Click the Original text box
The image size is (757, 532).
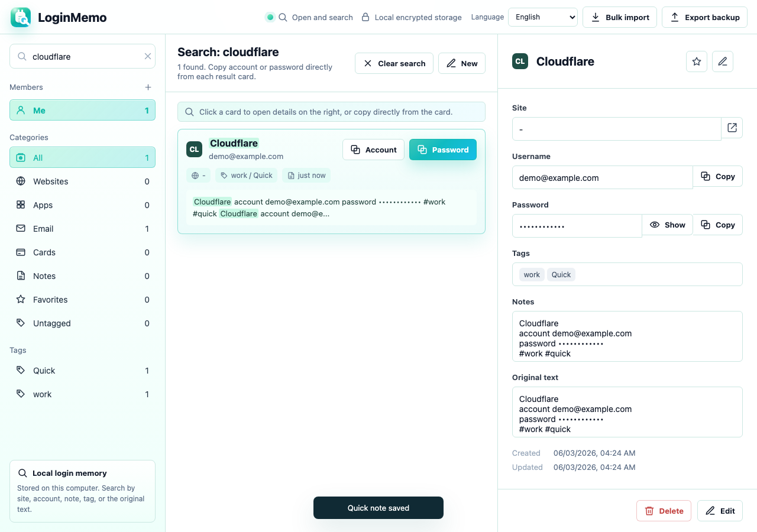(627, 412)
